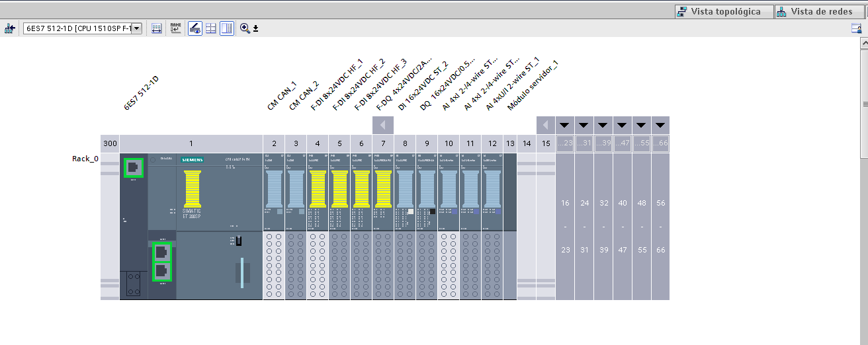868x345 pixels.
Task: Select the slot range 56 - 66 column
Action: (661, 226)
